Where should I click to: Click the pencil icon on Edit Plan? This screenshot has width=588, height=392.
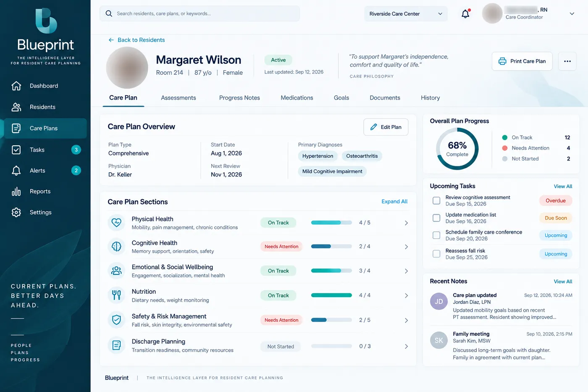point(373,127)
